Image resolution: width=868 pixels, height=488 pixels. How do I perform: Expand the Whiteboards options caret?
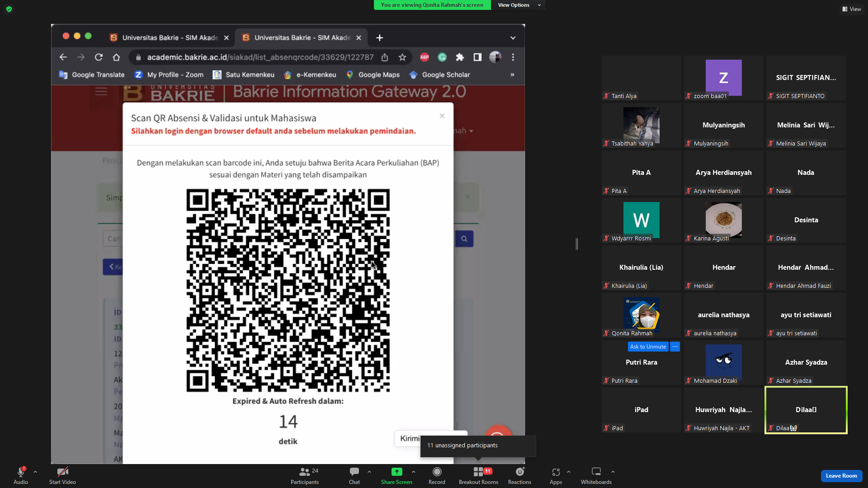(613, 472)
